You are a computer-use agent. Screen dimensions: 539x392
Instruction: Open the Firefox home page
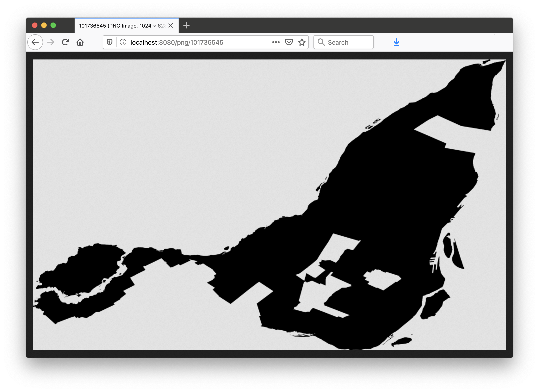pos(80,42)
